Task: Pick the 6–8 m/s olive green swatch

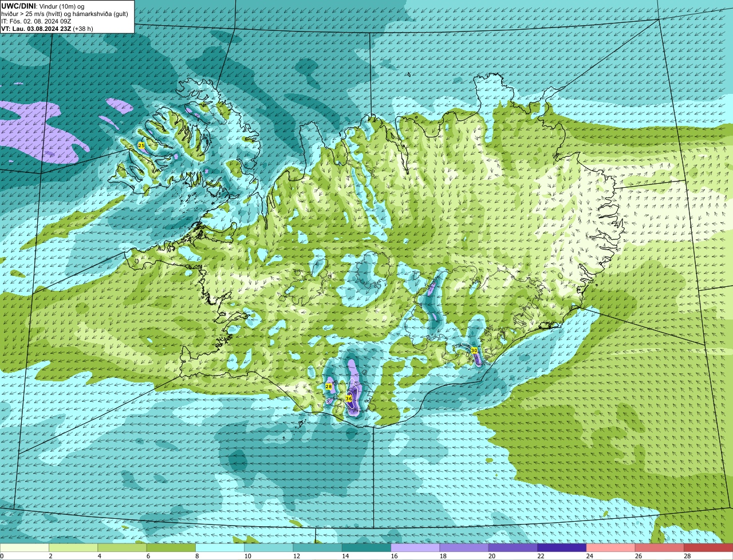Action: point(171,547)
